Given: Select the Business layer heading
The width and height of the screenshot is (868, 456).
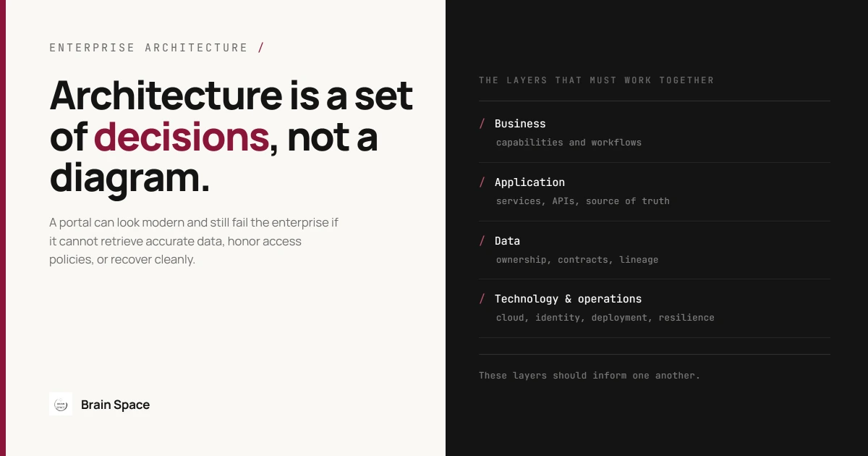Looking at the screenshot, I should coord(520,124).
